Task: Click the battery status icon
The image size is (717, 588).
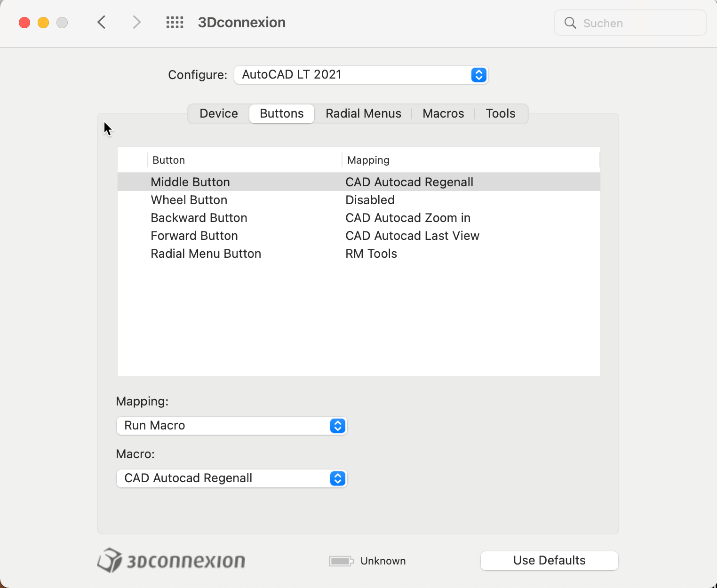Action: 342,561
